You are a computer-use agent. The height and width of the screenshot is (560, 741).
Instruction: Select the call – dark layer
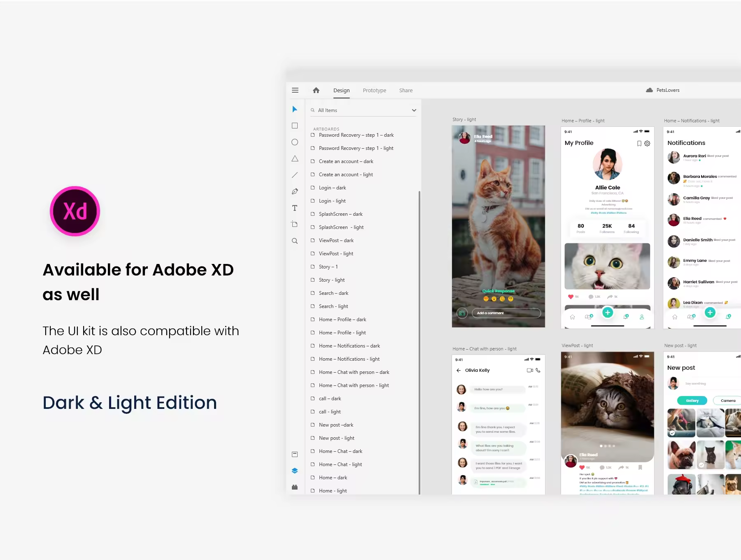point(330,399)
